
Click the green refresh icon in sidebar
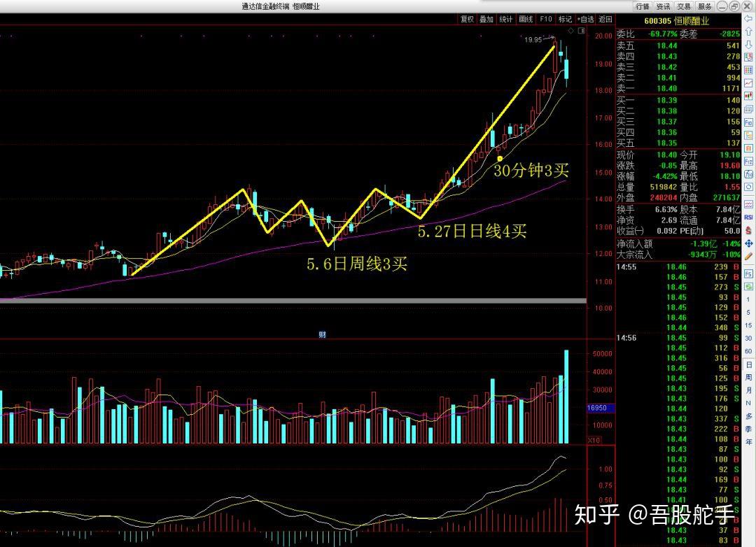click(x=748, y=287)
